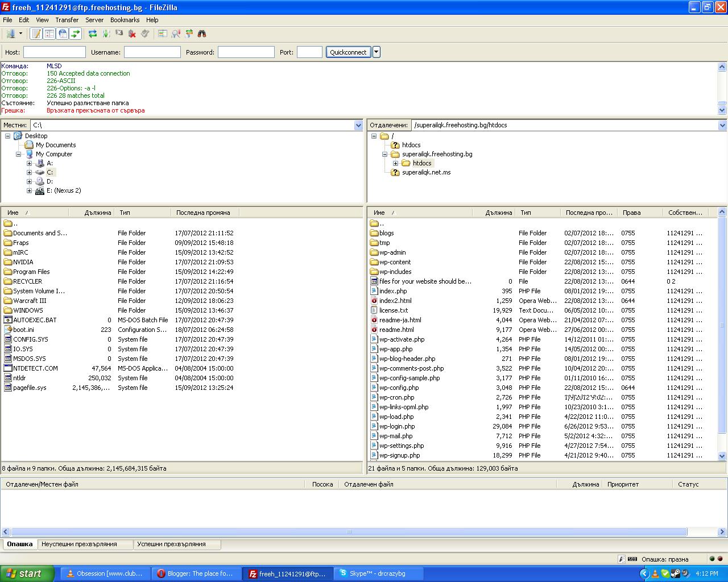Image resolution: width=728 pixels, height=582 pixels.
Task: Sort remote files by Дължина column
Action: (x=494, y=213)
